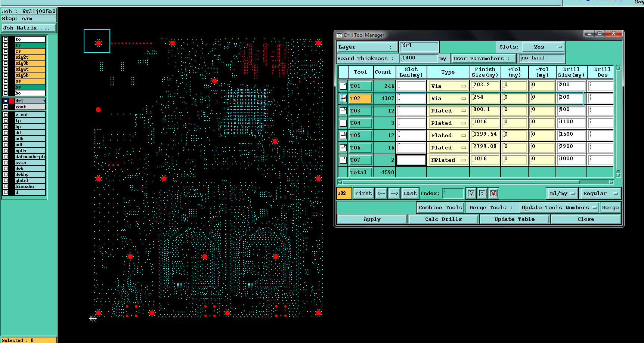The height and width of the screenshot is (343, 644).
Task: Click the Index input field
Action: (453, 193)
